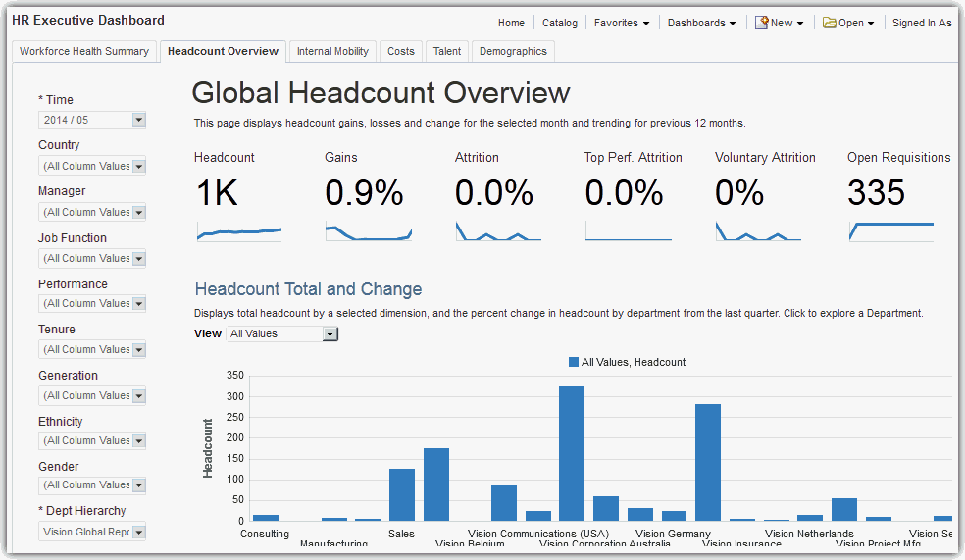This screenshot has width=965, height=560.
Task: Open the Dashboards menu
Action: pos(701,23)
